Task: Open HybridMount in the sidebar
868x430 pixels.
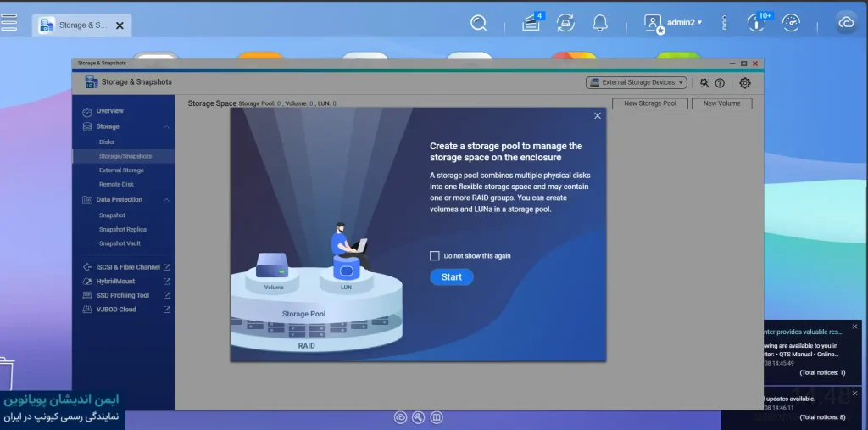Action: pos(115,282)
